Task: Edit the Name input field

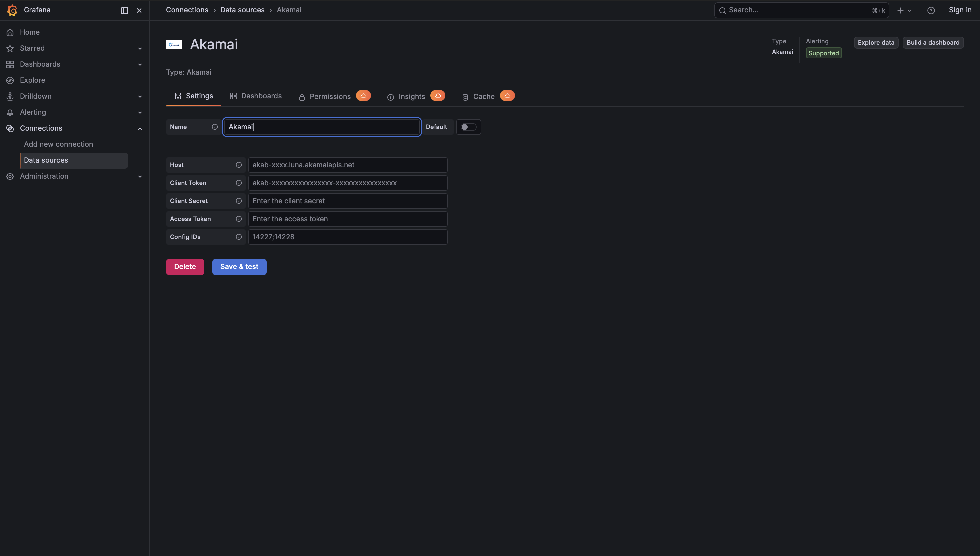Action: click(322, 127)
